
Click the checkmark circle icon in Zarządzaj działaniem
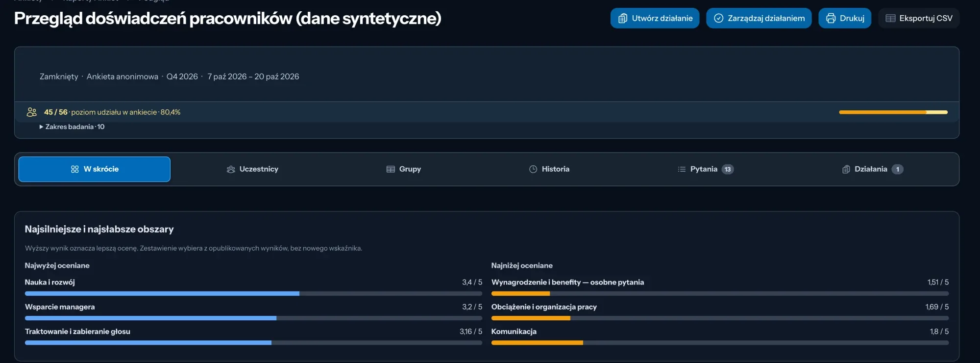click(x=719, y=18)
